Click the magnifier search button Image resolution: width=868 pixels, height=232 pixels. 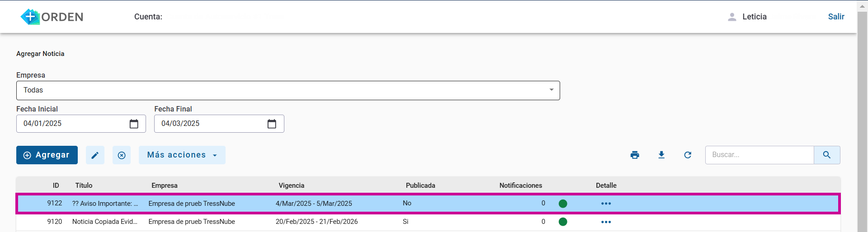coord(827,155)
